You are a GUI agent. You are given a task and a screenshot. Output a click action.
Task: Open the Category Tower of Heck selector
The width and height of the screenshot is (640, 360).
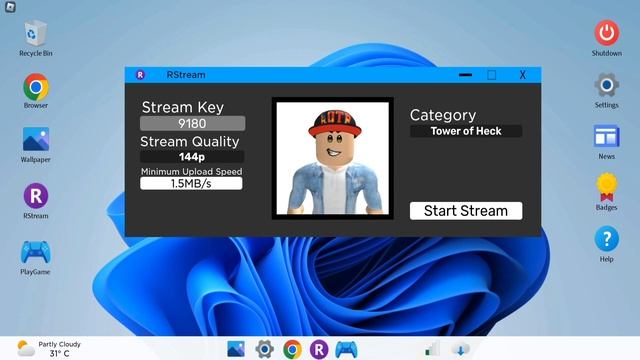point(466,131)
